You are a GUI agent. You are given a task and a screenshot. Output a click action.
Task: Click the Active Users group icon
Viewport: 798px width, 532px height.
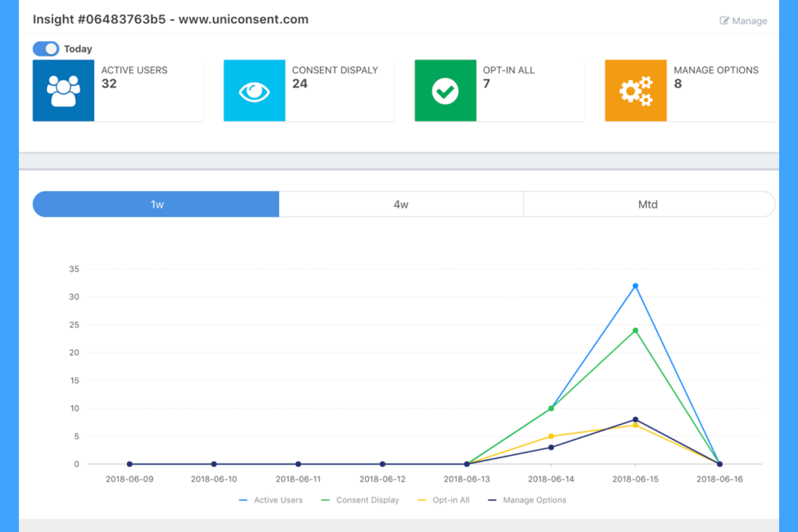coord(63,89)
